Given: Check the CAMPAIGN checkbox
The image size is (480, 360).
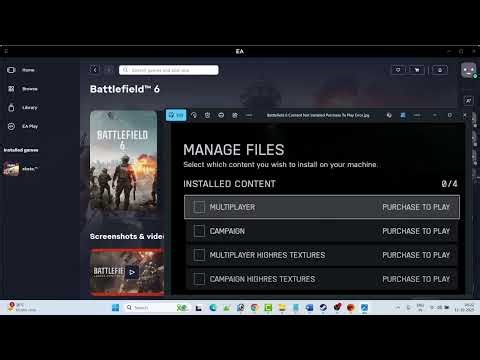Looking at the screenshot, I should click(x=199, y=231).
